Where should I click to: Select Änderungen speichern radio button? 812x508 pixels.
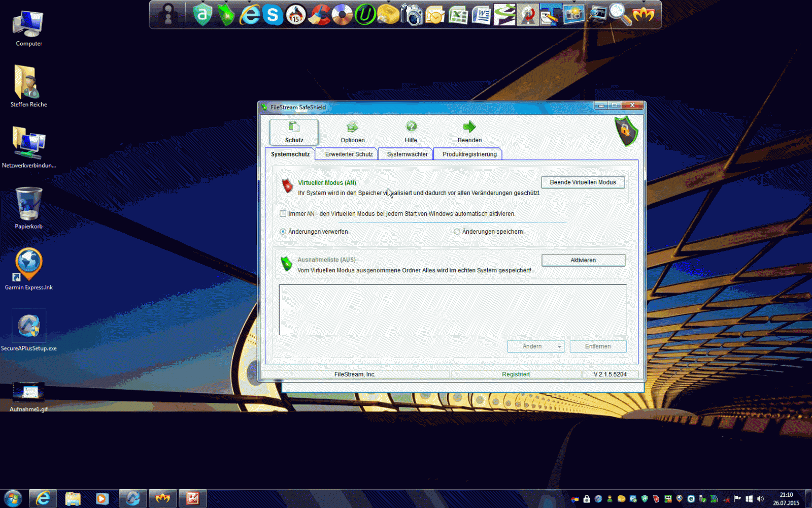tap(457, 232)
